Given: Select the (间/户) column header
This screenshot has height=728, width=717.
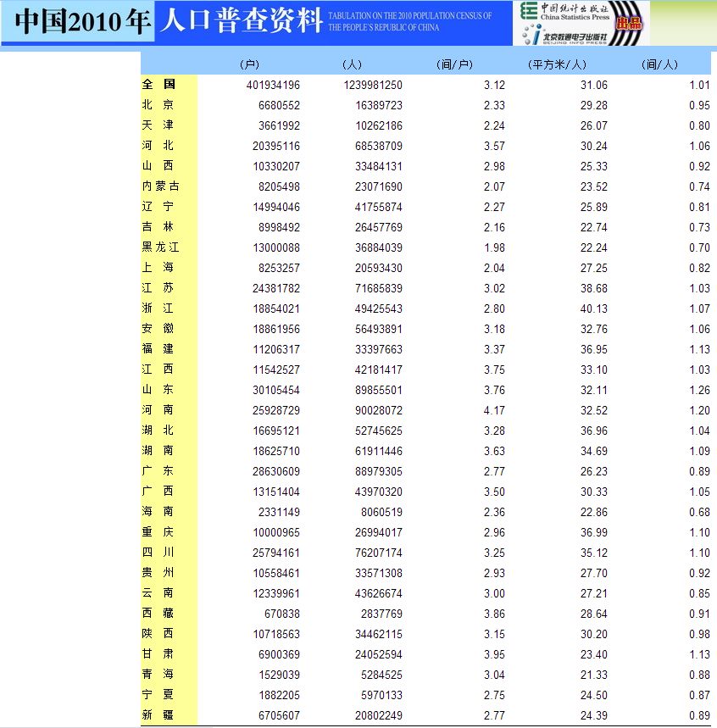Looking at the screenshot, I should [x=454, y=64].
